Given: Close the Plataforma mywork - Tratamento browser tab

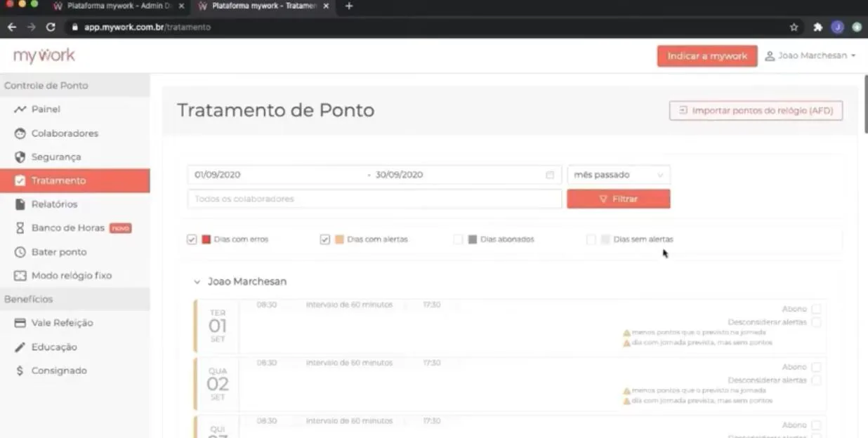Looking at the screenshot, I should pyautogui.click(x=326, y=6).
